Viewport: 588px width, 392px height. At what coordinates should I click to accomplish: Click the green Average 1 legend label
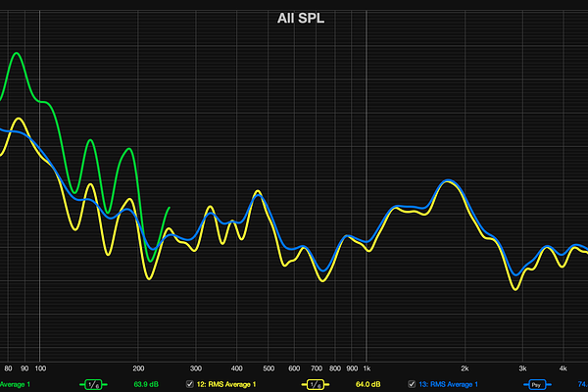15,384
